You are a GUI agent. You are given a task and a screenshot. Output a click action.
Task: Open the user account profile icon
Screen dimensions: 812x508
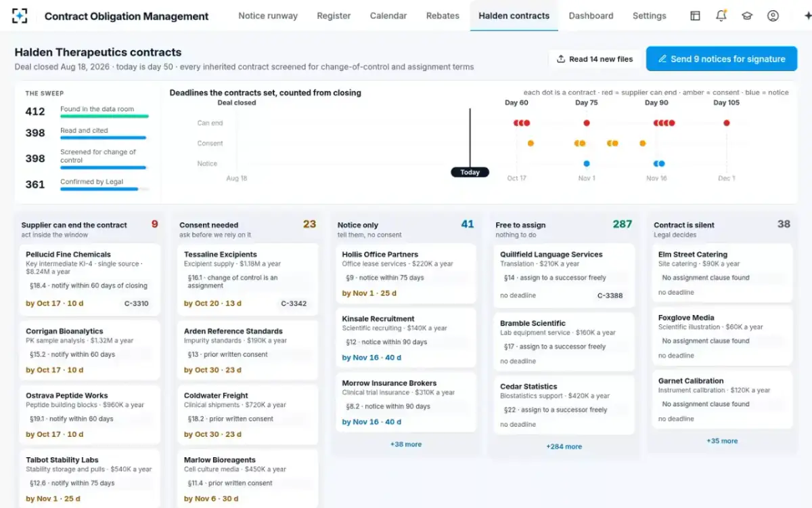coord(773,16)
